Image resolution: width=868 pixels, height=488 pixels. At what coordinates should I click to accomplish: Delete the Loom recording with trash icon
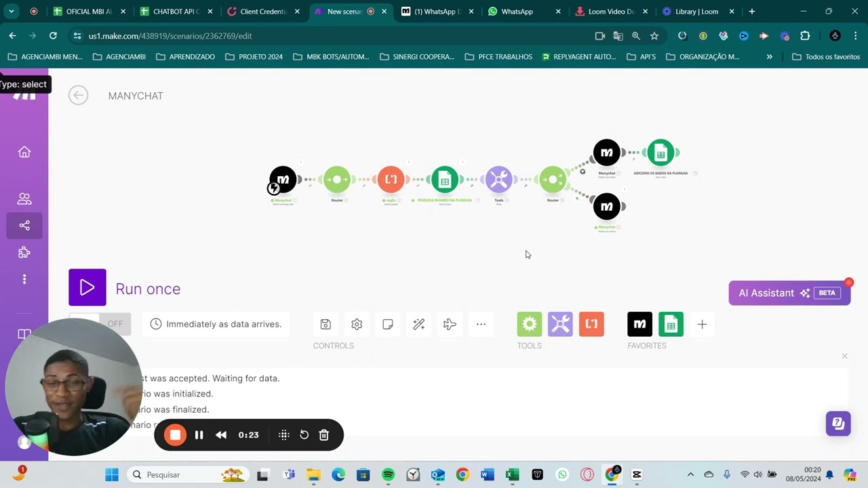point(324,435)
